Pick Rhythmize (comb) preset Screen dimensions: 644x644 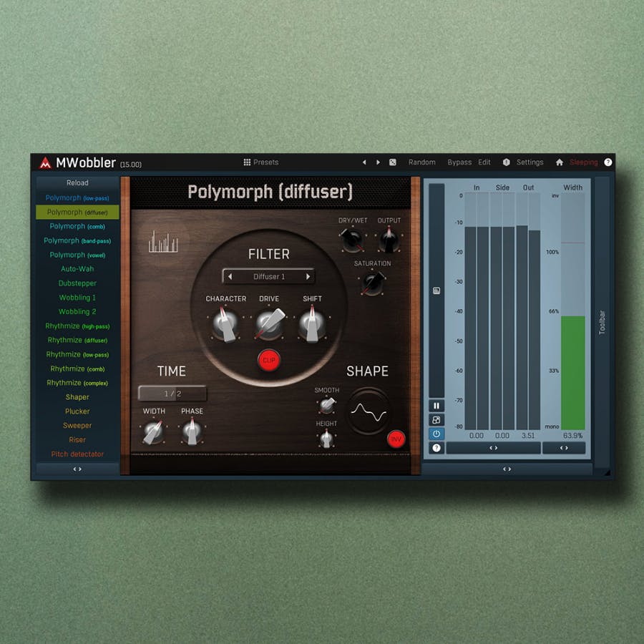pos(77,369)
